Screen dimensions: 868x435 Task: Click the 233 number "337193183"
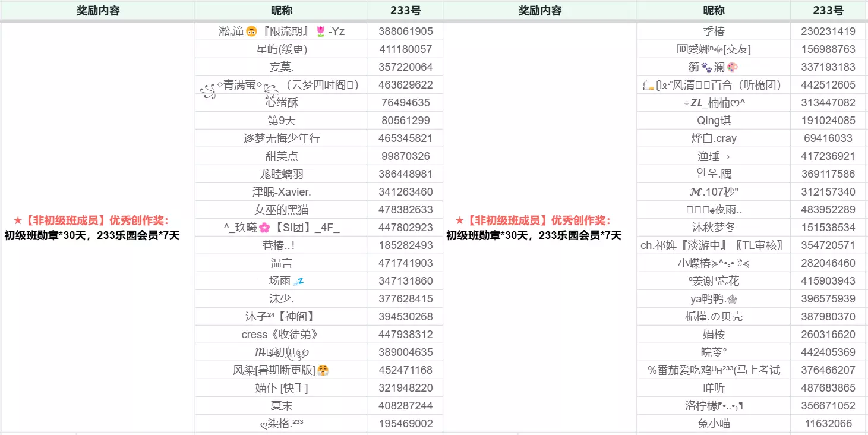click(x=828, y=67)
